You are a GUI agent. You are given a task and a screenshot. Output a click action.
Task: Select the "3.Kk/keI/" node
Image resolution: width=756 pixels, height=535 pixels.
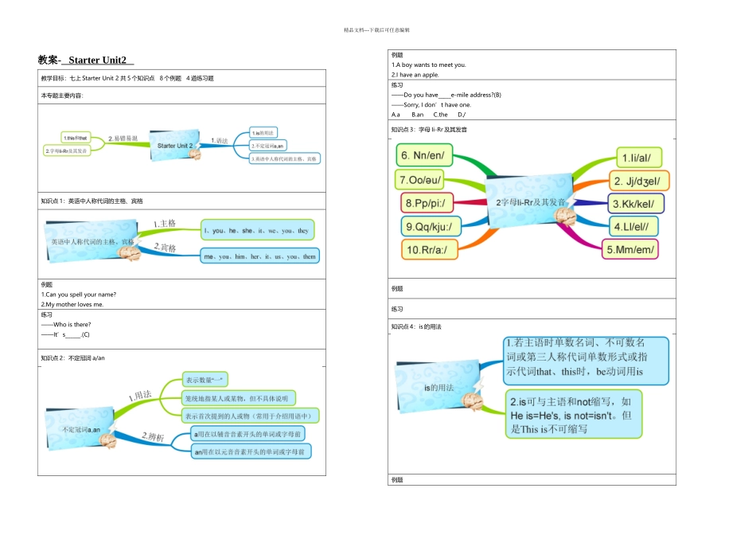pos(636,204)
